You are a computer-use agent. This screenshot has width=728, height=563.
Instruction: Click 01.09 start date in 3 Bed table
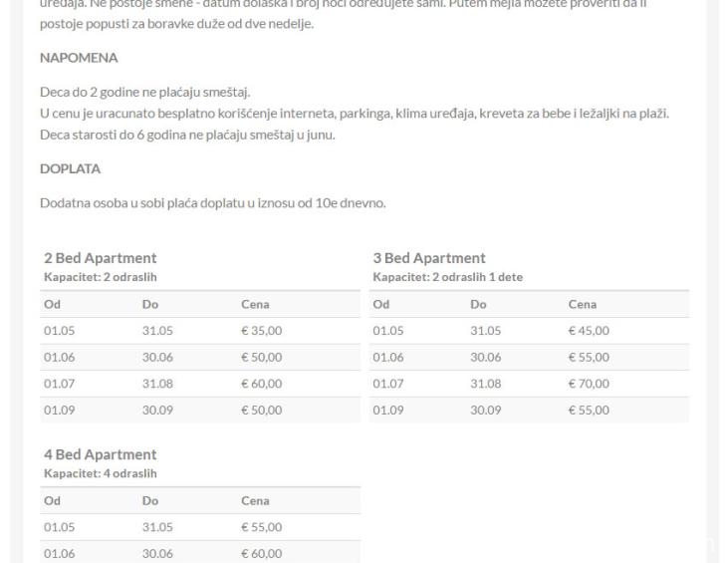pyautogui.click(x=387, y=410)
